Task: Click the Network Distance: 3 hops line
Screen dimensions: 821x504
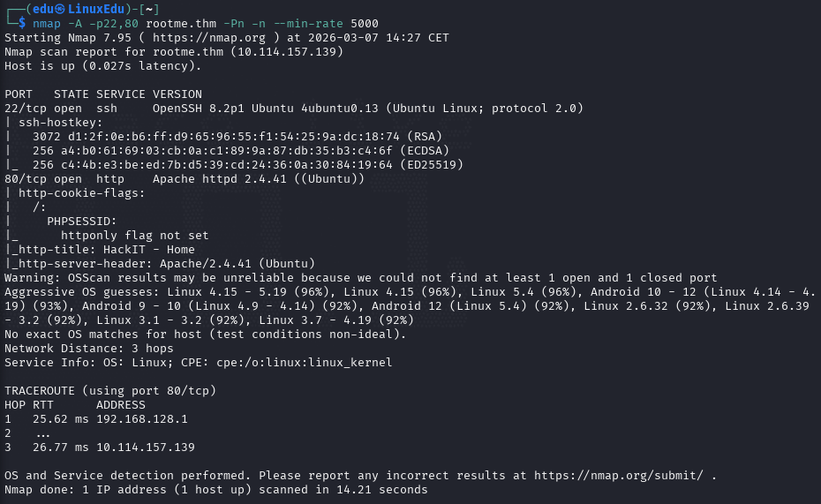Action: (89, 349)
